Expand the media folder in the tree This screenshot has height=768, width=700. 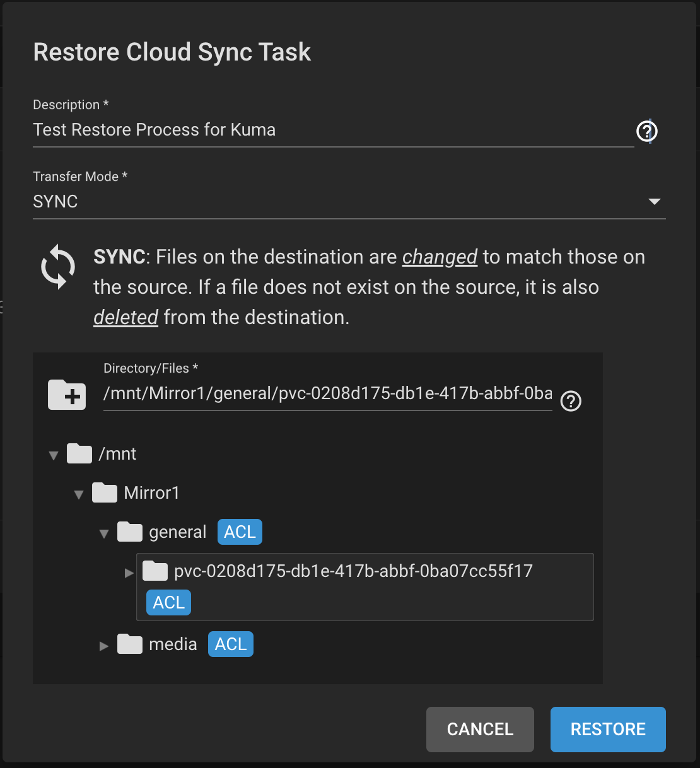[x=103, y=645]
